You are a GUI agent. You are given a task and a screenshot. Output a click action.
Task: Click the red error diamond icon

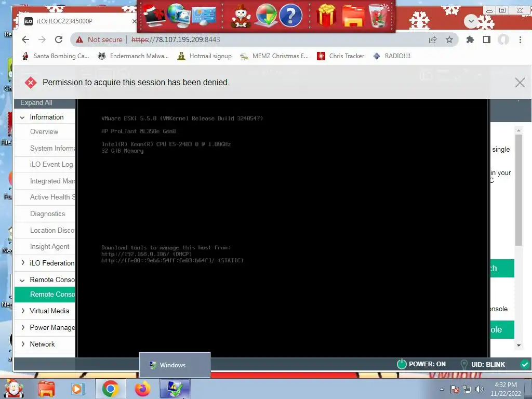[31, 83]
